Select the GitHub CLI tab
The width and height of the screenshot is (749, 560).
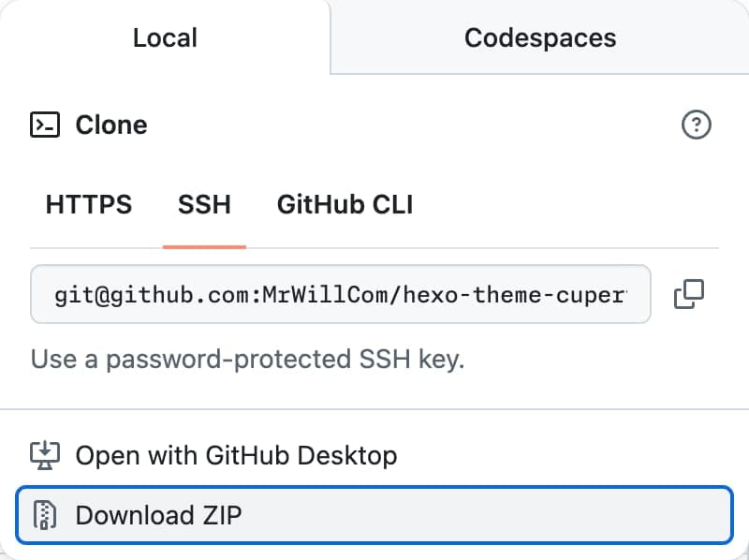click(x=345, y=204)
